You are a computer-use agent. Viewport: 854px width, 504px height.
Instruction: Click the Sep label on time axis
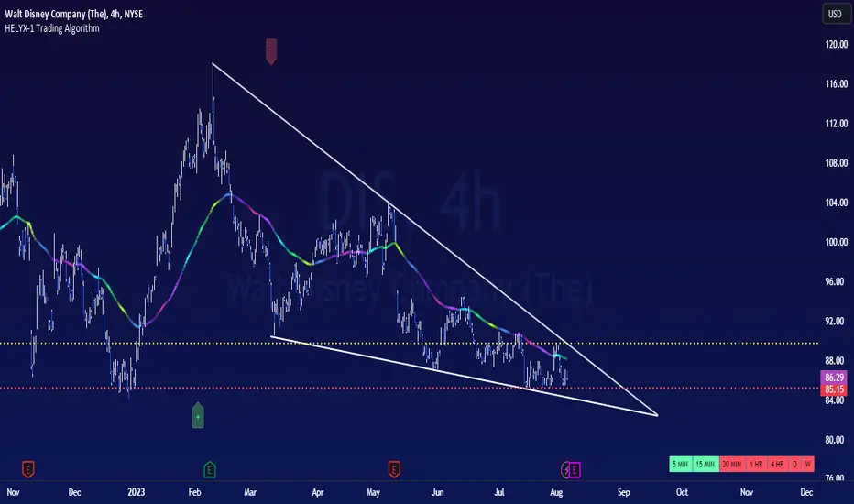point(624,492)
